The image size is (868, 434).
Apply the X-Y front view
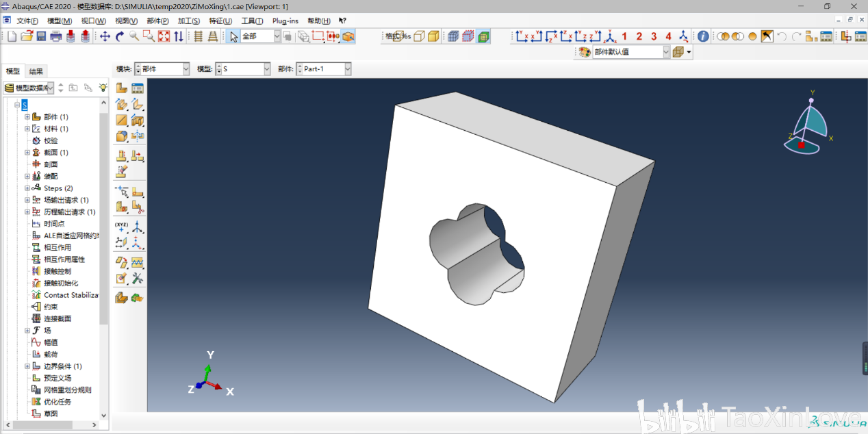[521, 36]
